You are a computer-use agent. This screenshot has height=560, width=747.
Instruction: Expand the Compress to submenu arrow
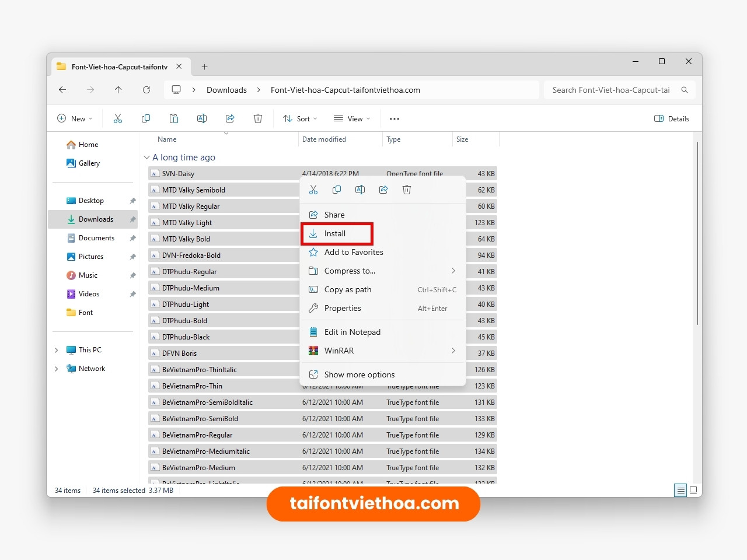[453, 271]
